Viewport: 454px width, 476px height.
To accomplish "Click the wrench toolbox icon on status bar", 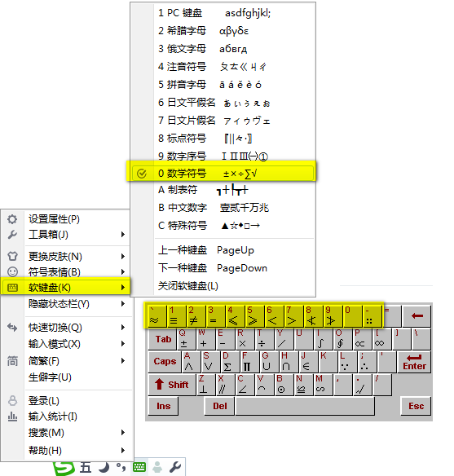I will [x=175, y=467].
